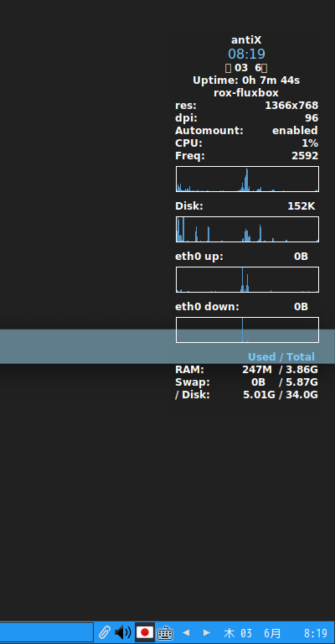This screenshot has width=335, height=644.
Task: Click the Used / Total header
Action: (x=281, y=357)
